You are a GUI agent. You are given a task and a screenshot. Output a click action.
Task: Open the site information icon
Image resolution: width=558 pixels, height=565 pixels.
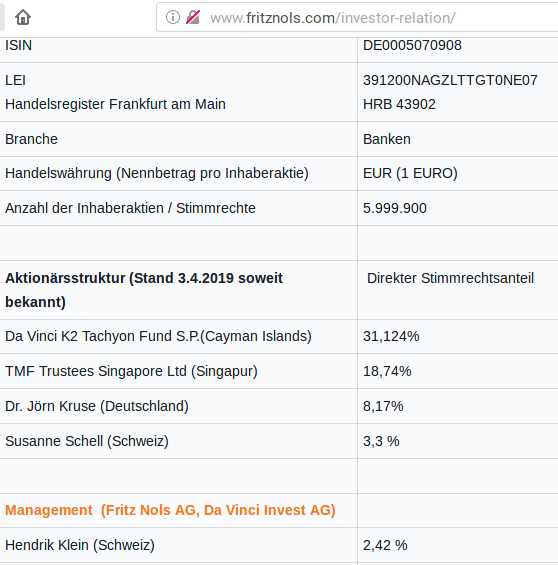pyautogui.click(x=173, y=17)
